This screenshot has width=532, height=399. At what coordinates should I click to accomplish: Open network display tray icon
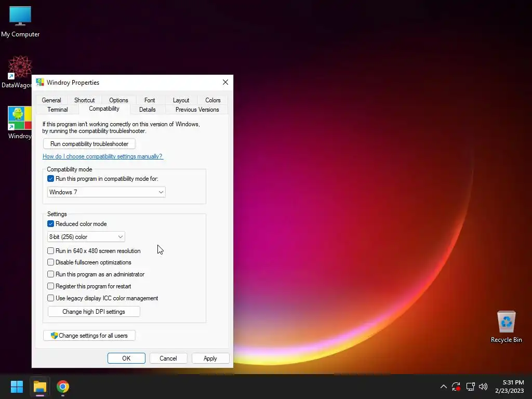tap(470, 387)
